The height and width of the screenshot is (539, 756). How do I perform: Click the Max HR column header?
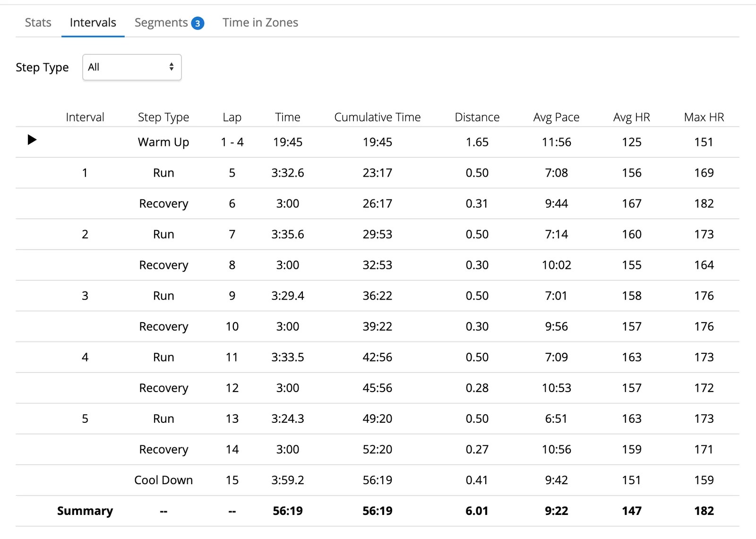pos(703,117)
